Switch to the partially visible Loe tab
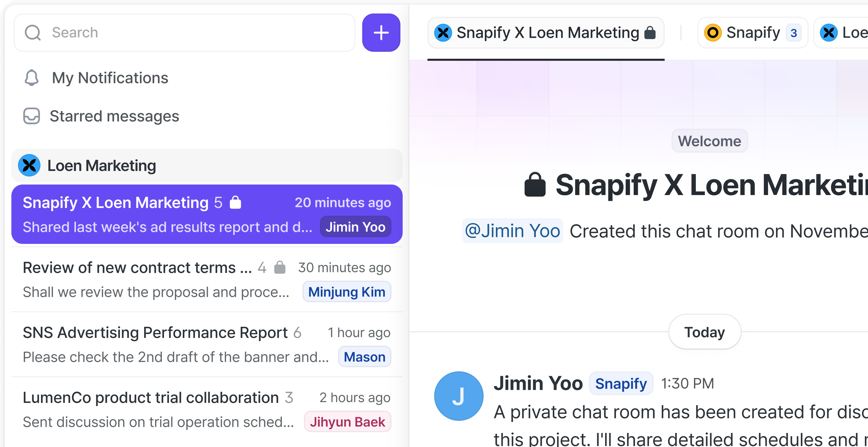Image resolution: width=868 pixels, height=447 pixels. 841,33
